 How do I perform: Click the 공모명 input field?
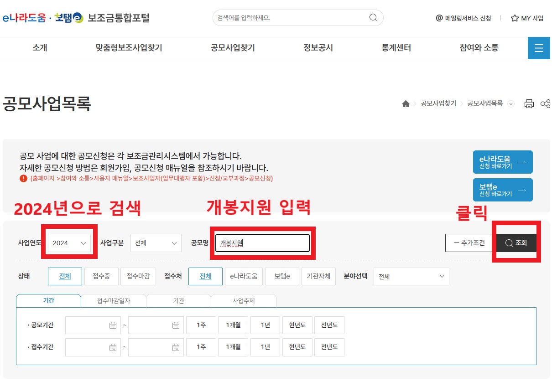click(x=263, y=243)
